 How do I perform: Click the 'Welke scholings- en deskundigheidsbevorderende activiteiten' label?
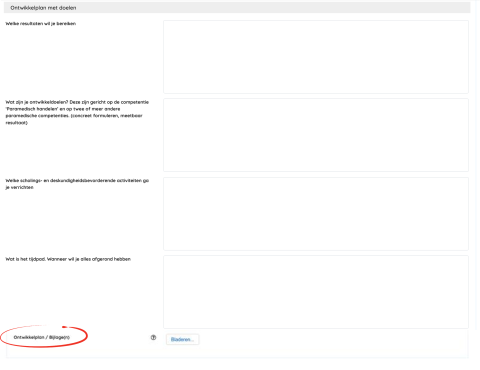pyautogui.click(x=77, y=184)
